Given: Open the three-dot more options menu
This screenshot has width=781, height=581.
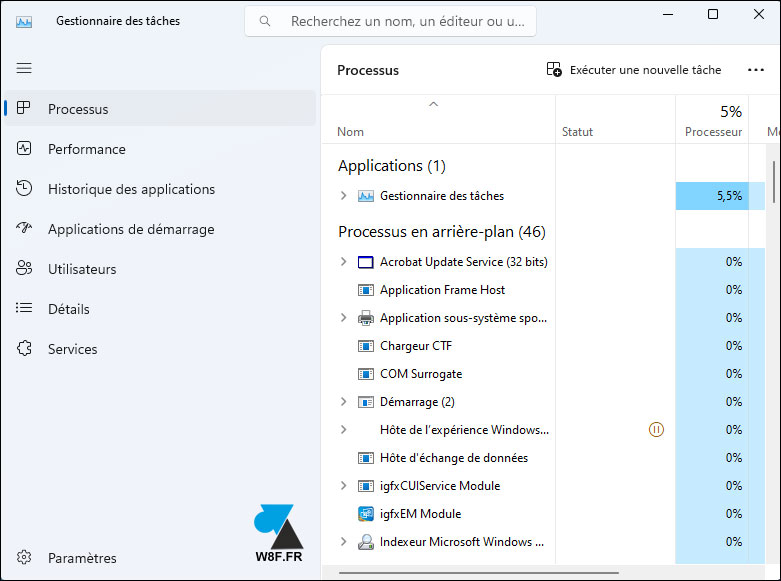Looking at the screenshot, I should pos(756,70).
